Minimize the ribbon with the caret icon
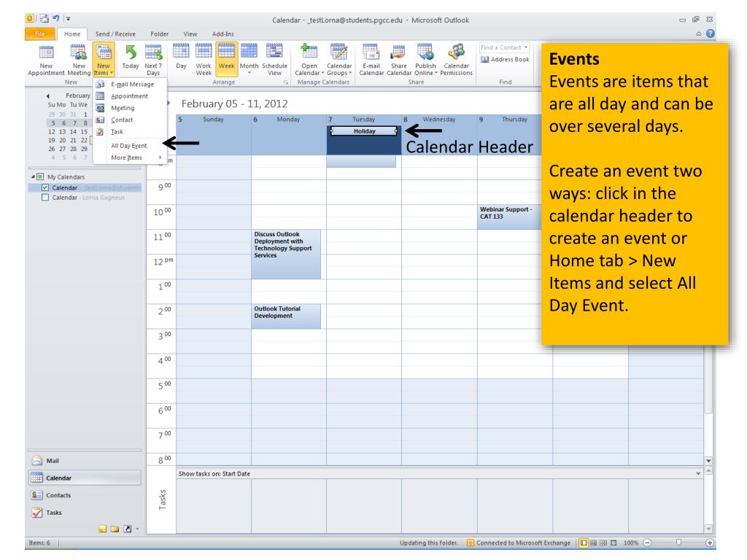 coord(698,34)
